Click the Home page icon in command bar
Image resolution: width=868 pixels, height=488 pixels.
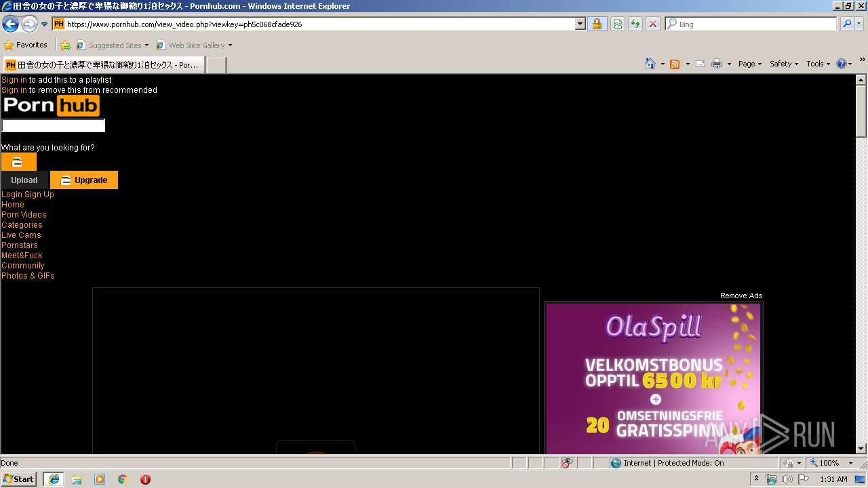[650, 64]
